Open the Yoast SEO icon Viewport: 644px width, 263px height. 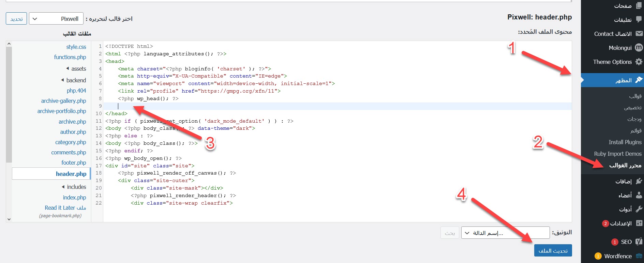click(639, 241)
